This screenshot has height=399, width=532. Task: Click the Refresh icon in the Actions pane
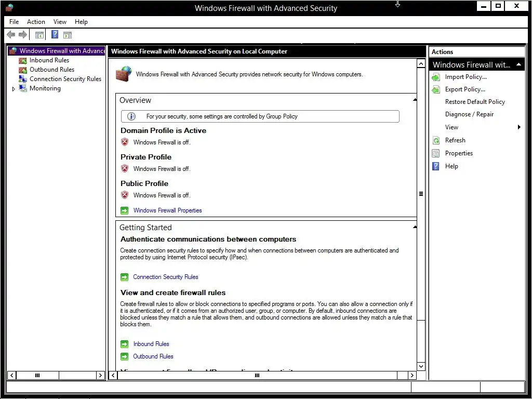click(436, 140)
